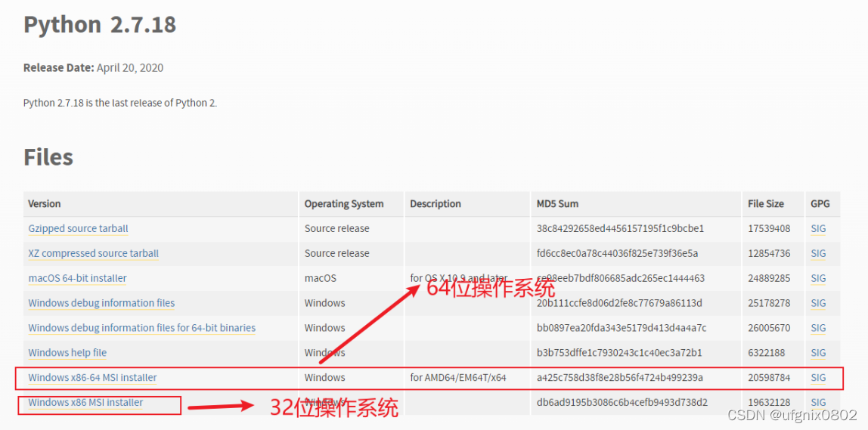Open SIG link for Windows debug information files

tap(818, 303)
